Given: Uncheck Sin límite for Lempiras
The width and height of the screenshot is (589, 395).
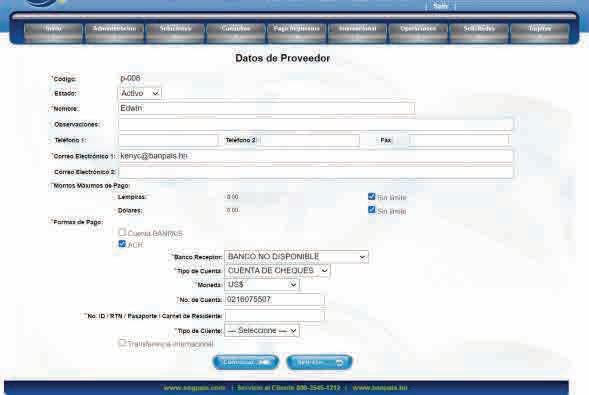Looking at the screenshot, I should click(x=372, y=196).
